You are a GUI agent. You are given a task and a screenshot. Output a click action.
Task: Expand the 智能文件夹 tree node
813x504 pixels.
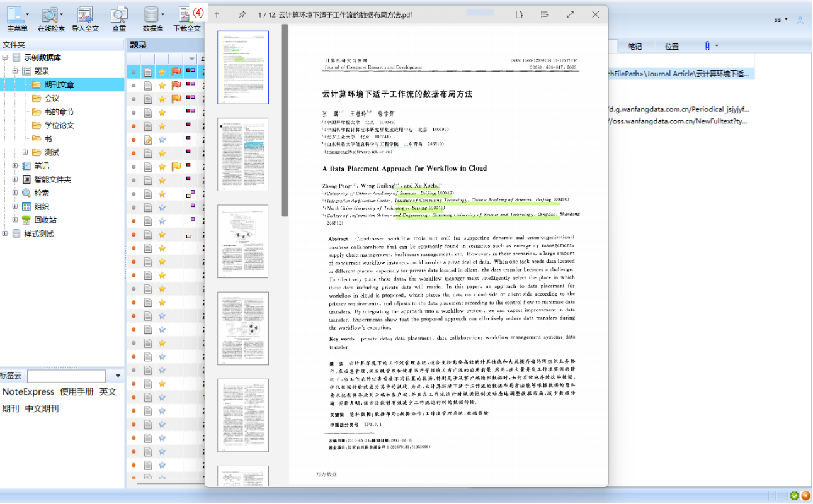pyautogui.click(x=15, y=179)
